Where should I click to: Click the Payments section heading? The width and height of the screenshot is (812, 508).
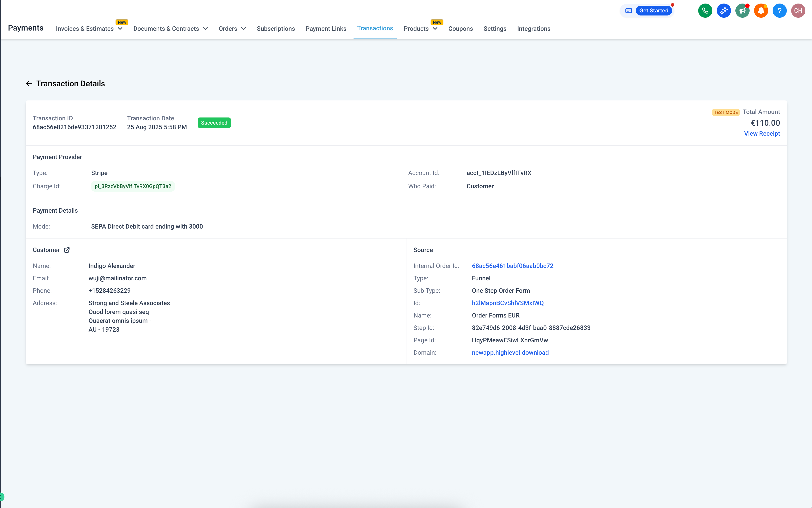pyautogui.click(x=25, y=28)
